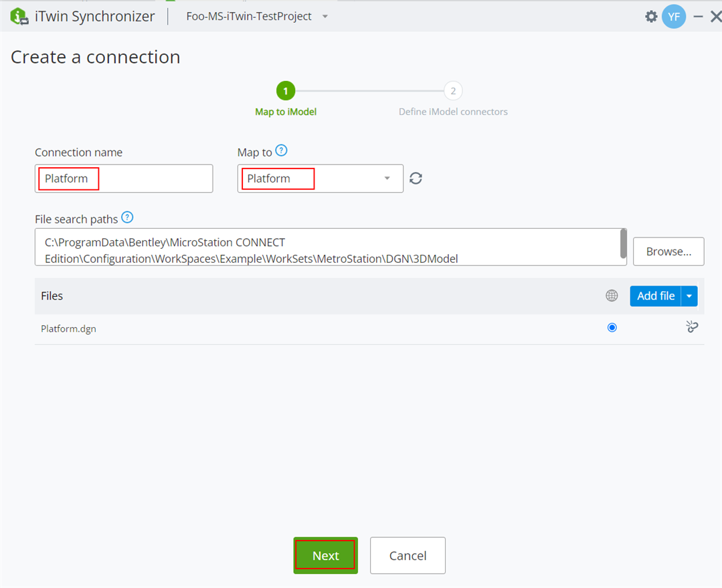Screen dimensions: 722x588
Task: Open the YF user avatar menu
Action: click(x=674, y=17)
